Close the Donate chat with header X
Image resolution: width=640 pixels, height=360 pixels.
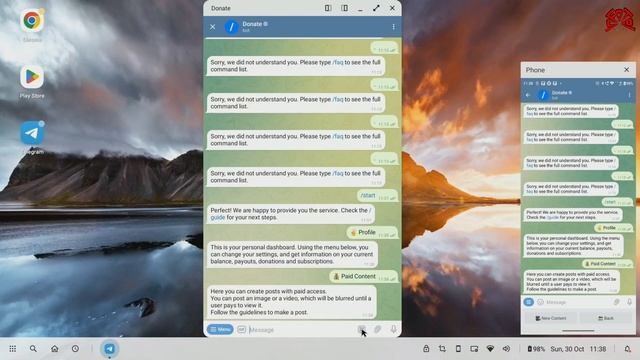(x=213, y=27)
